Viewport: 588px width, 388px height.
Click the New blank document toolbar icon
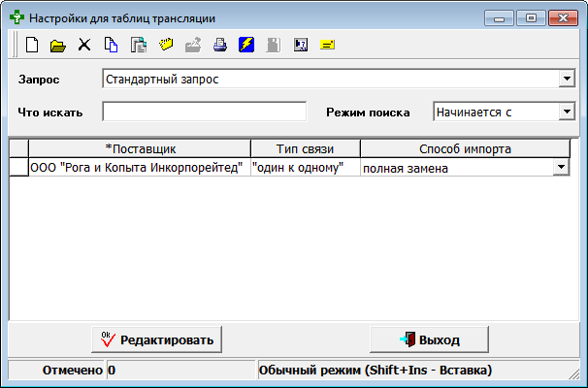point(32,45)
